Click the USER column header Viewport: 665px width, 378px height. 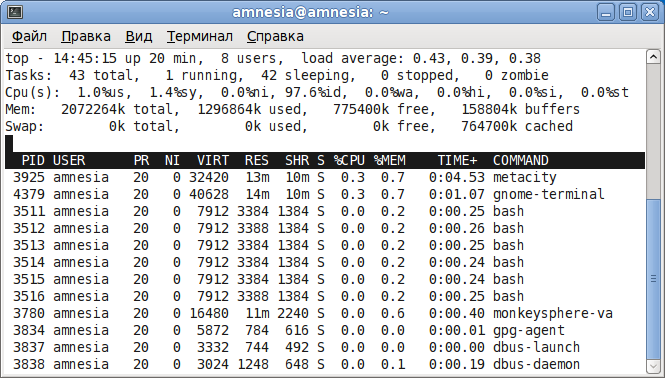point(69,160)
